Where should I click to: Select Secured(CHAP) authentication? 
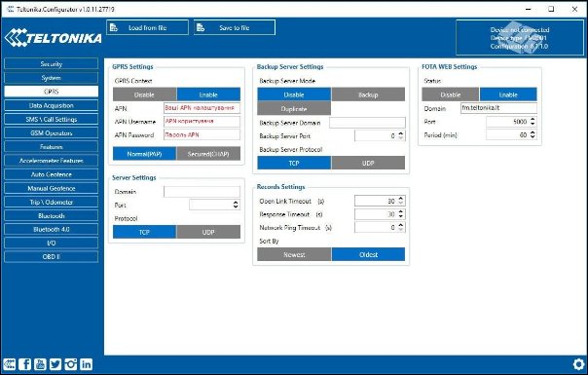coord(208,154)
